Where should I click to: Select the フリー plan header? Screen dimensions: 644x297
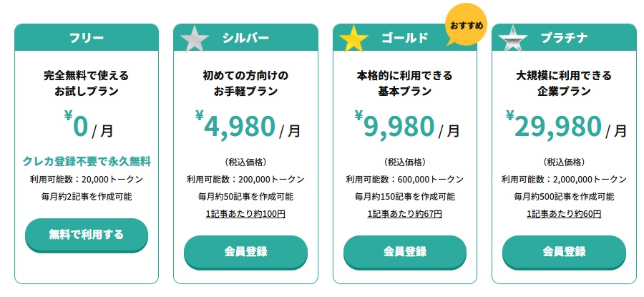[87, 37]
